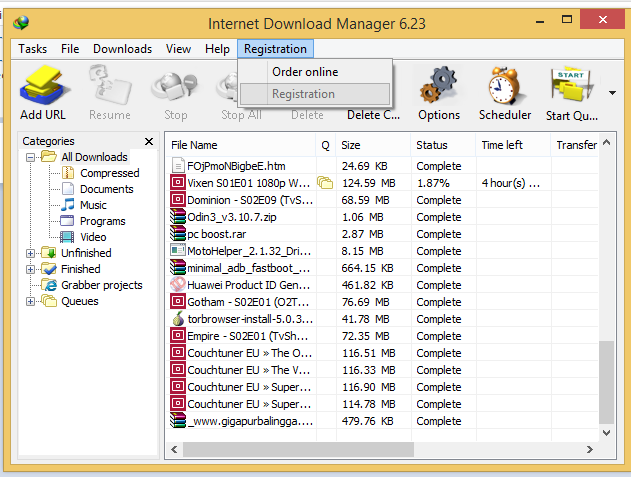Select the Programs category icon
631x477 pixels.
[67, 221]
